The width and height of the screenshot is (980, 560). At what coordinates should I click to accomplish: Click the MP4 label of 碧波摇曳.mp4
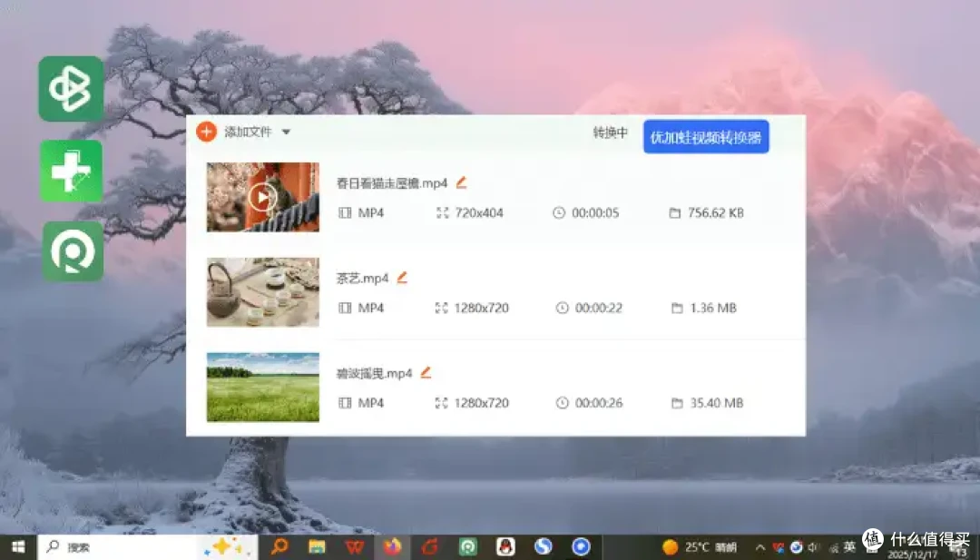click(370, 402)
